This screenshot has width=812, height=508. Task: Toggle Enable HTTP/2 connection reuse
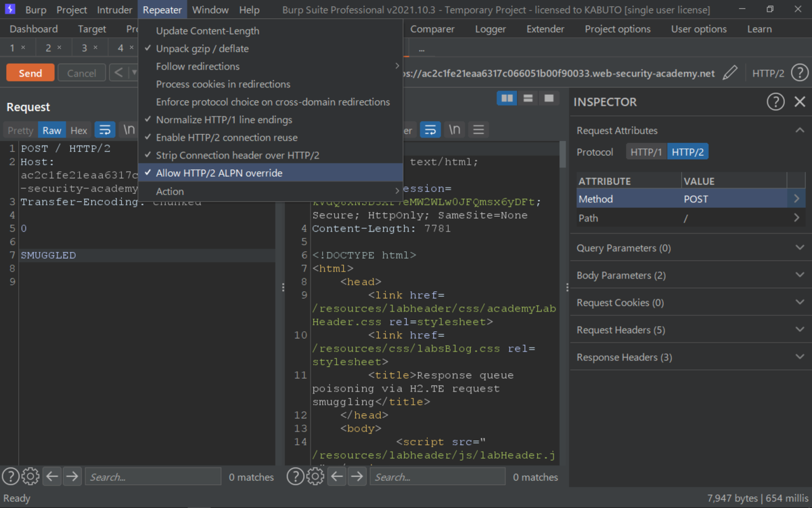271,137
